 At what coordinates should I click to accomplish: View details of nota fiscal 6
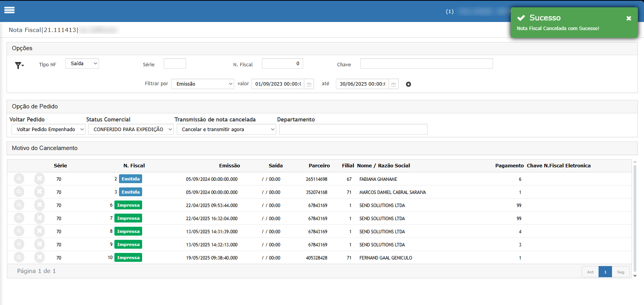[19, 205]
